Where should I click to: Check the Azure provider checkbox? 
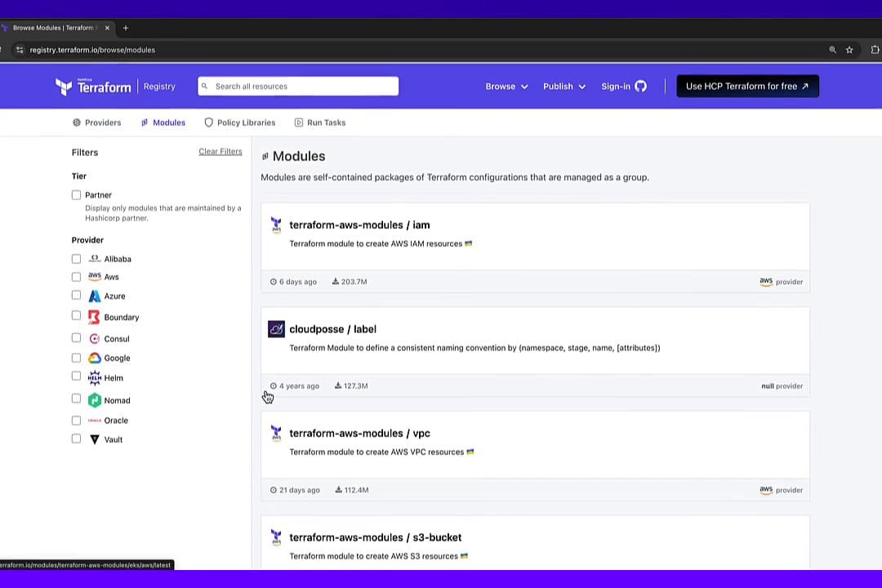76,295
